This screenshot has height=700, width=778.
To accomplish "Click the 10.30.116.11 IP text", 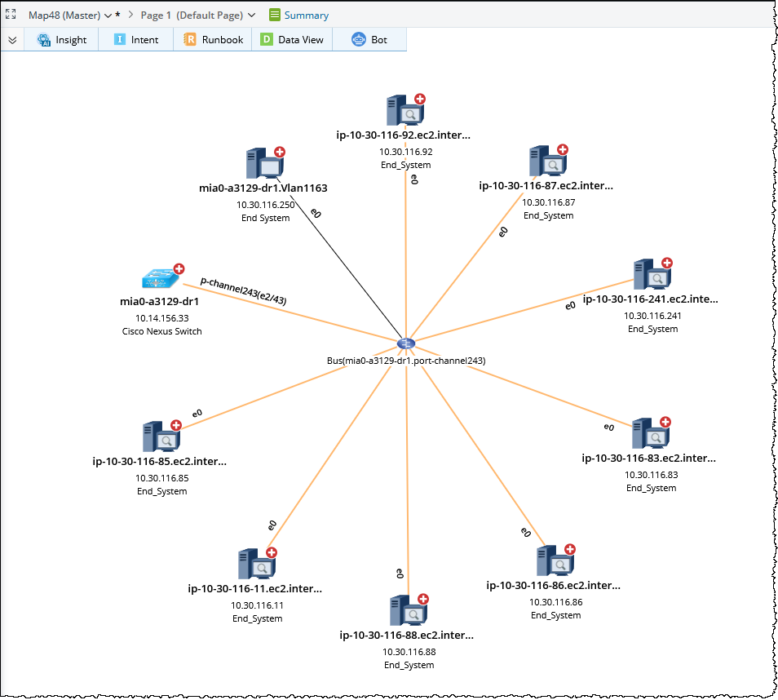I will pyautogui.click(x=257, y=605).
